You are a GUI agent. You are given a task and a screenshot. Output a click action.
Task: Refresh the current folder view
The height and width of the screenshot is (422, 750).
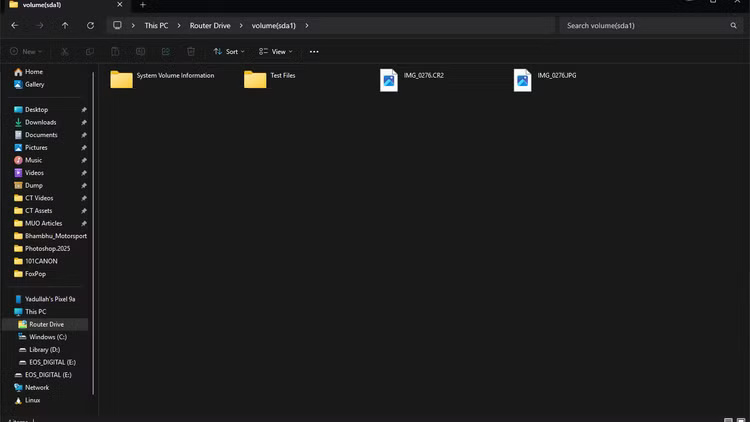coord(90,25)
